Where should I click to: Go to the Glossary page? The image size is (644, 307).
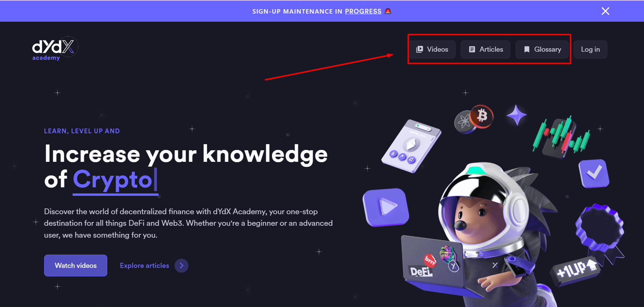pyautogui.click(x=542, y=49)
